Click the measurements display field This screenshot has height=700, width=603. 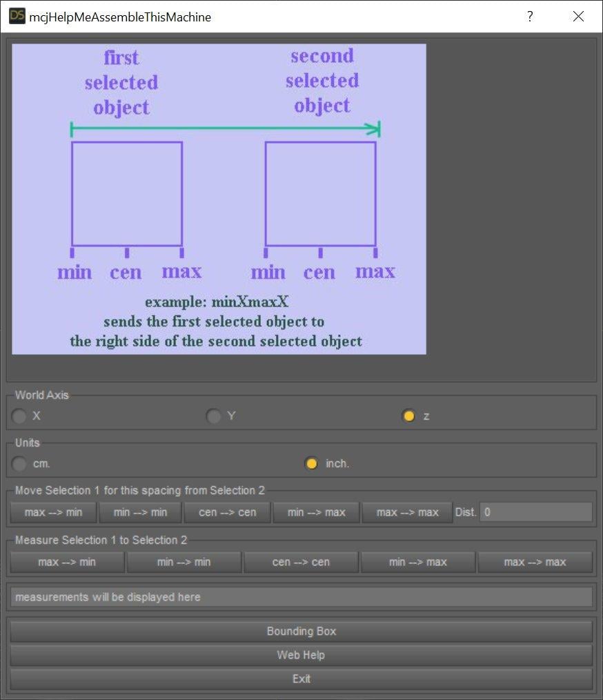pos(301,597)
